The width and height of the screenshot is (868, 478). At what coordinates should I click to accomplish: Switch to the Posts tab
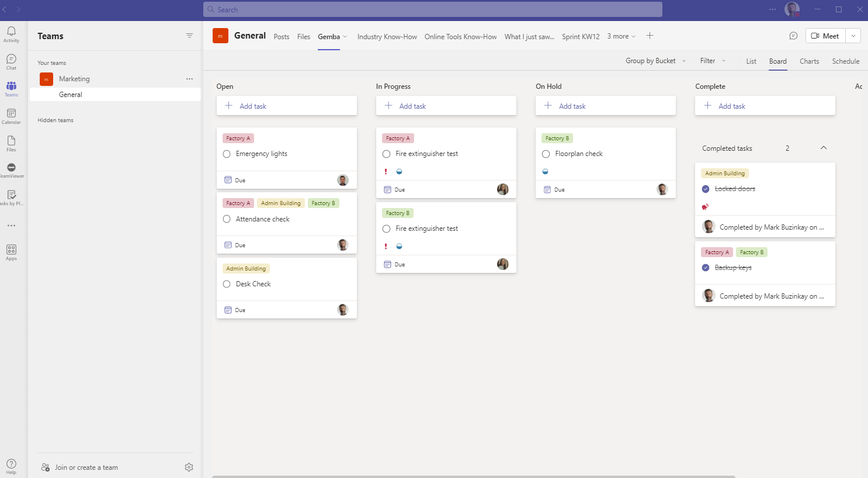point(282,37)
